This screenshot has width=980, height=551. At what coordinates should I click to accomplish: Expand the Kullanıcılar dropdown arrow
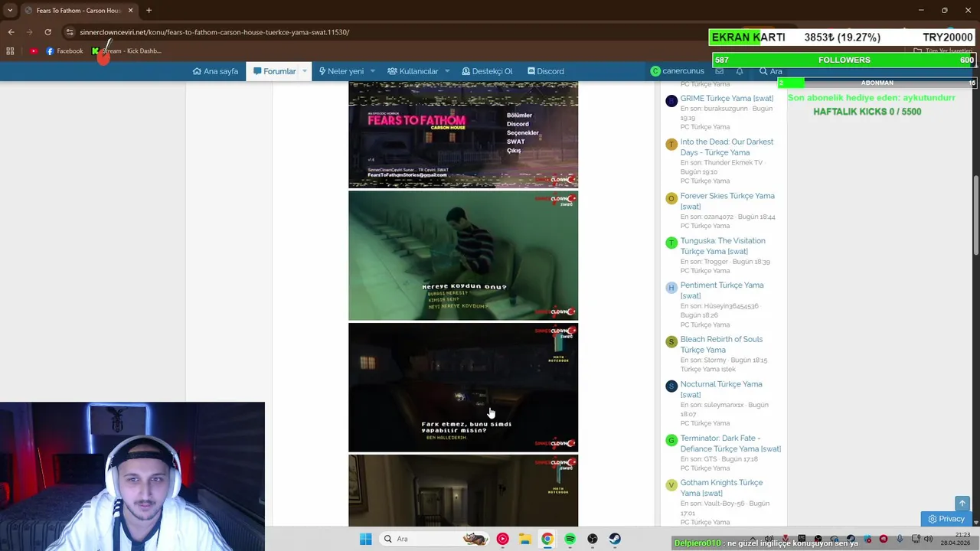pos(447,71)
